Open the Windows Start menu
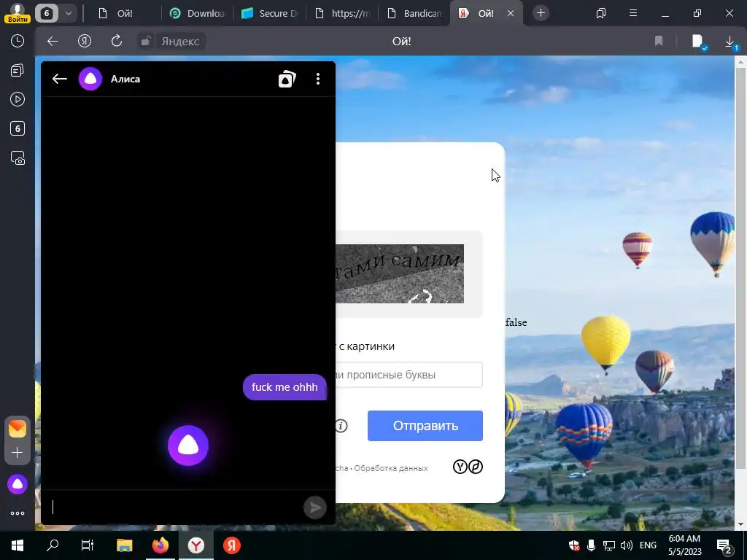 pyautogui.click(x=18, y=545)
